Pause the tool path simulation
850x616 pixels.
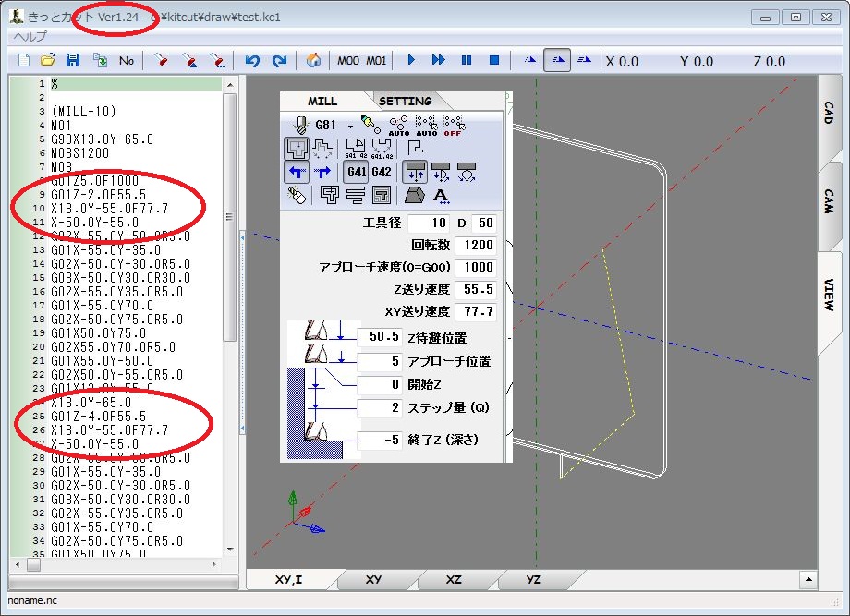(x=467, y=60)
